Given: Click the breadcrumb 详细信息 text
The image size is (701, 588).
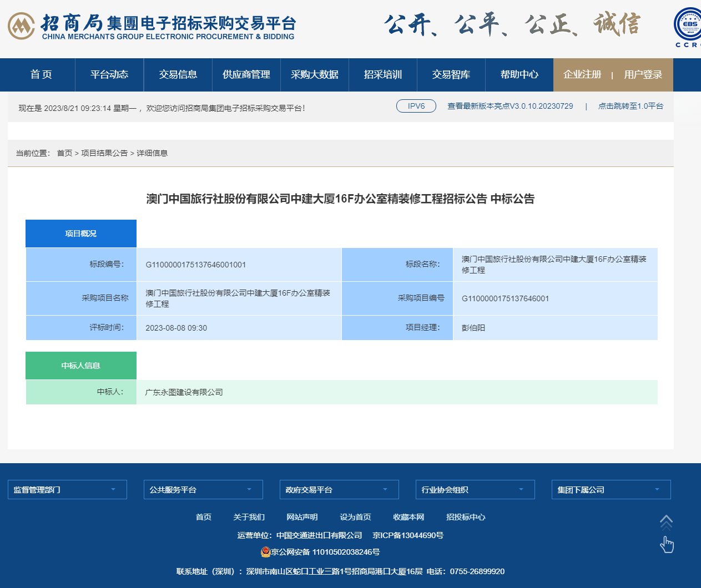Looking at the screenshot, I should (152, 153).
